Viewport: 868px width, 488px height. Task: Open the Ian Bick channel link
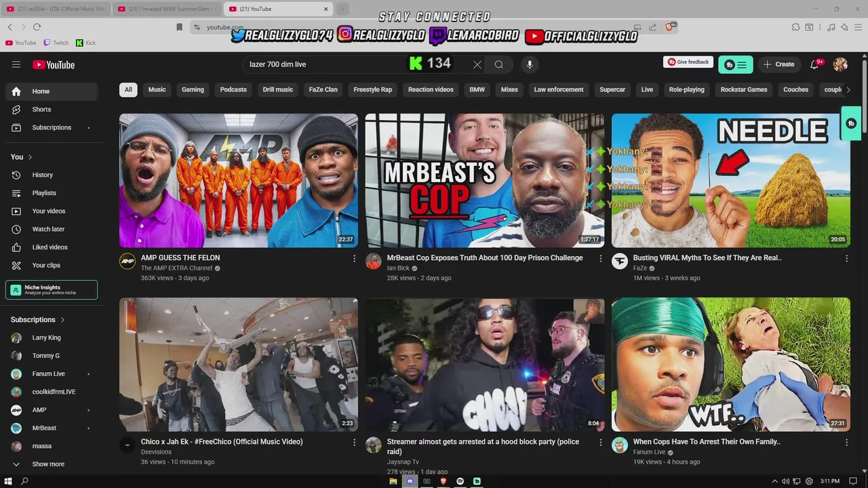398,268
